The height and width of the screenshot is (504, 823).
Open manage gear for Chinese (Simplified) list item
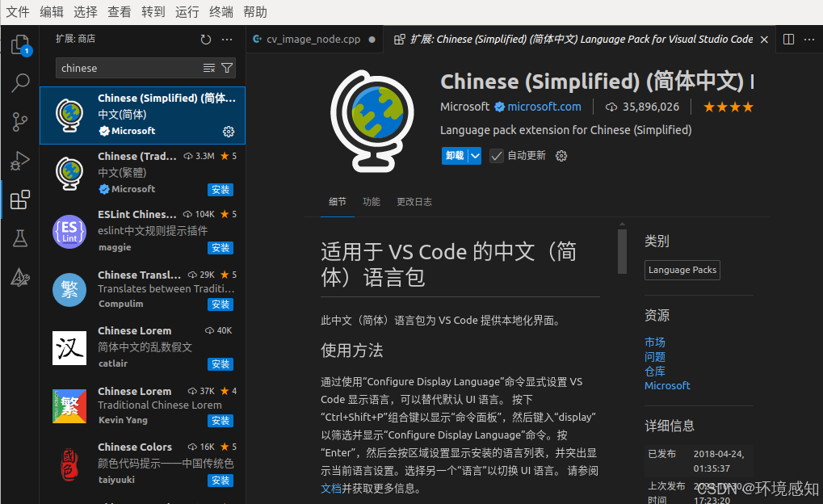click(x=229, y=132)
